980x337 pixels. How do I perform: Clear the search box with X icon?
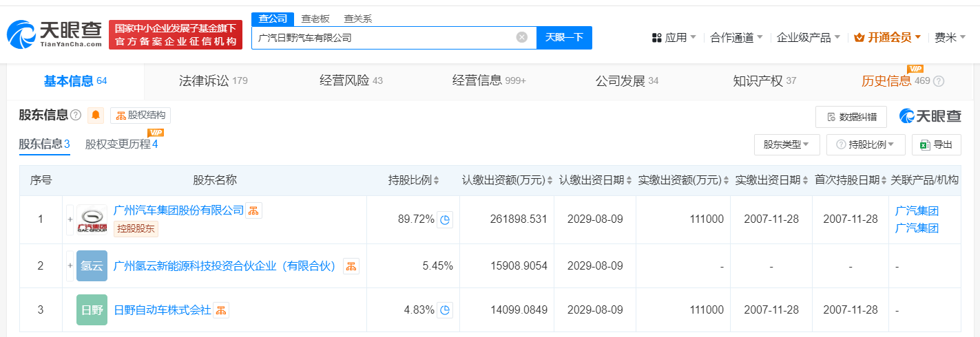tap(522, 37)
